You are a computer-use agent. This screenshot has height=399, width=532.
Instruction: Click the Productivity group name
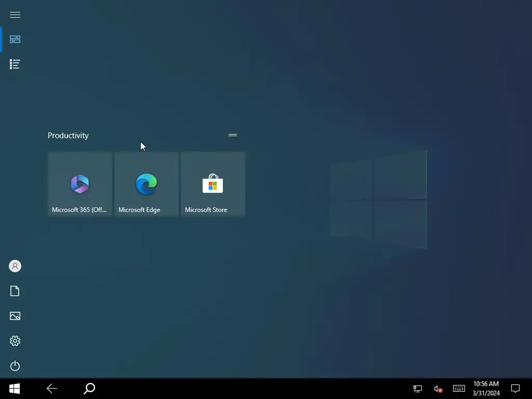click(x=68, y=136)
